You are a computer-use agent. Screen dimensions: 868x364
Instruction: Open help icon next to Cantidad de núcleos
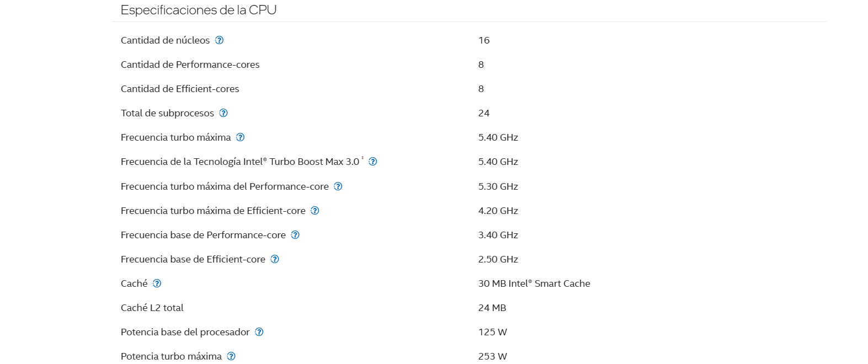pos(219,40)
